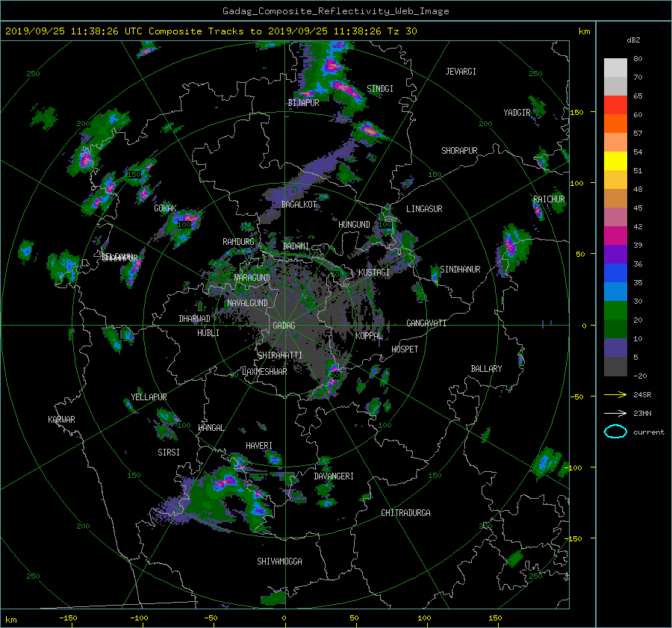The image size is (672, 628).
Task: Click the purple 39 dBZ legend swatch
Action: (x=615, y=254)
